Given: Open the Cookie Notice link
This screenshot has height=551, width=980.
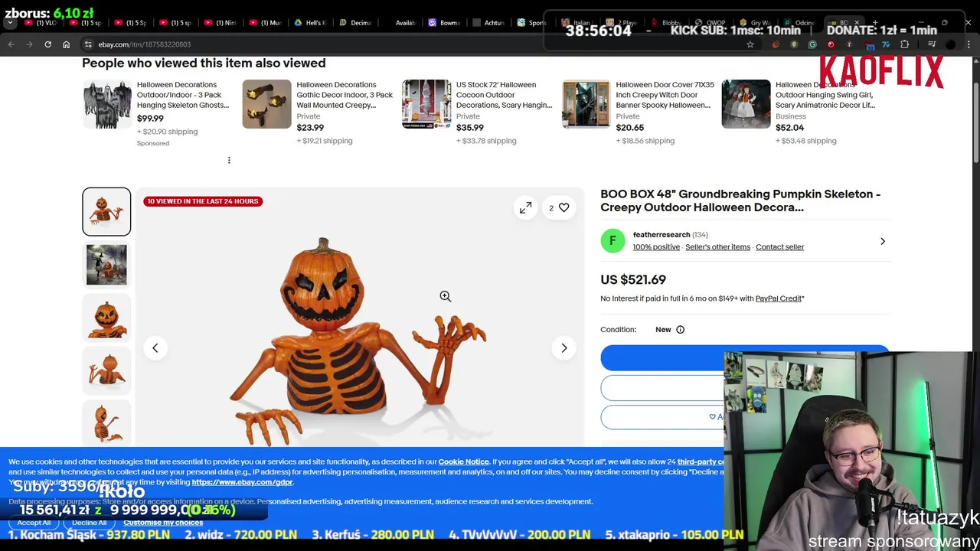Looking at the screenshot, I should coord(463,462).
